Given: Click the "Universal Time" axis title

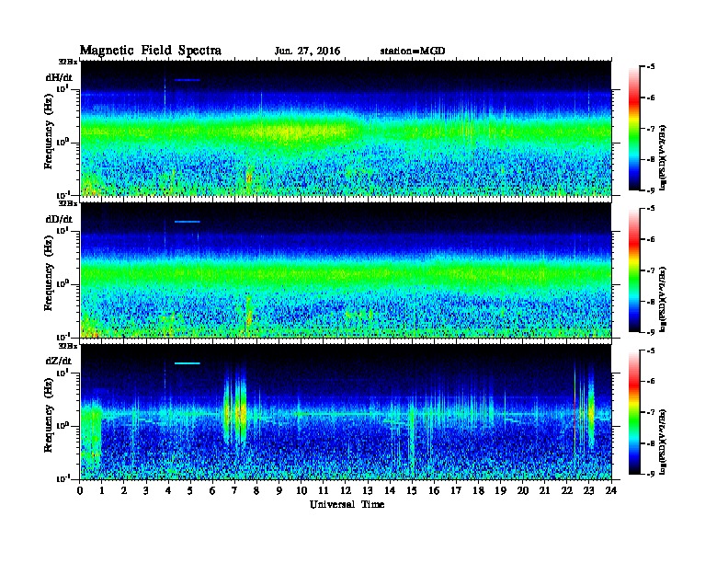Looking at the screenshot, I should pyautogui.click(x=347, y=504).
